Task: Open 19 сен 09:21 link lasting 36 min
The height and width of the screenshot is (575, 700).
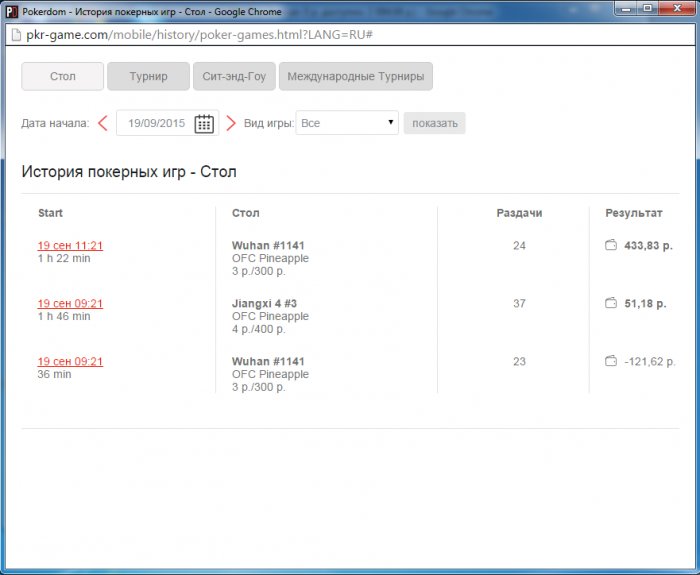Action: 70,362
